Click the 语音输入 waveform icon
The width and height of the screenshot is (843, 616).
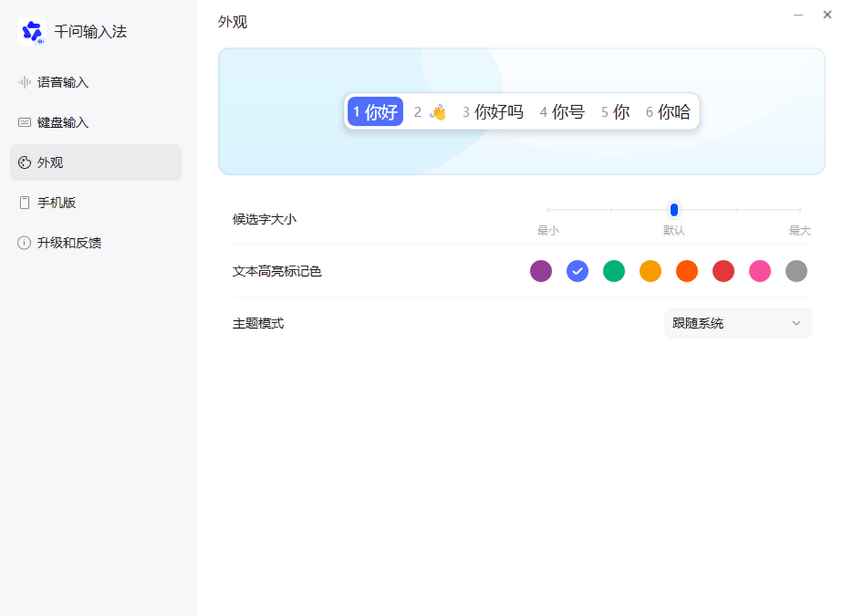(25, 82)
